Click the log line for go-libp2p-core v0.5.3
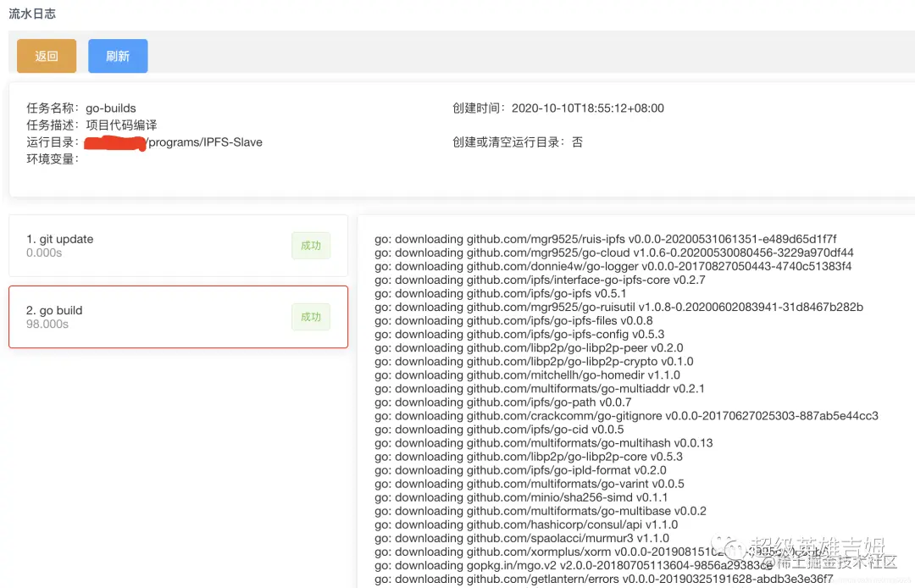 tap(529, 456)
